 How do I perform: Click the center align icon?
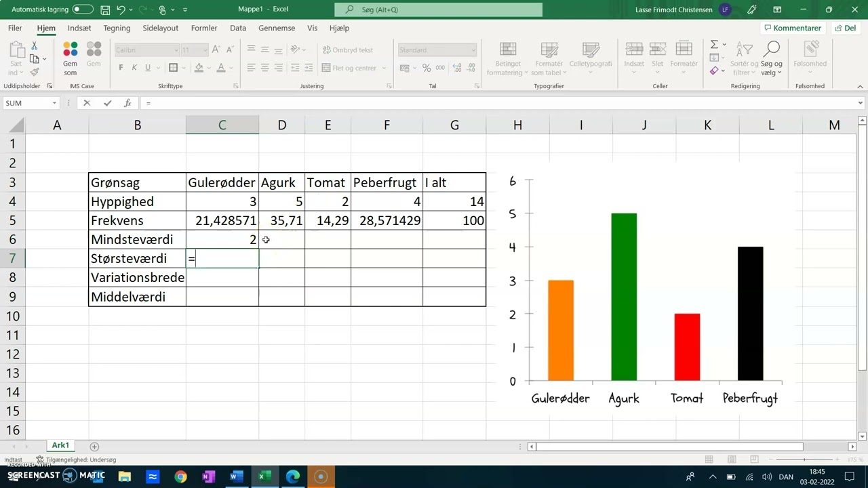tap(264, 68)
